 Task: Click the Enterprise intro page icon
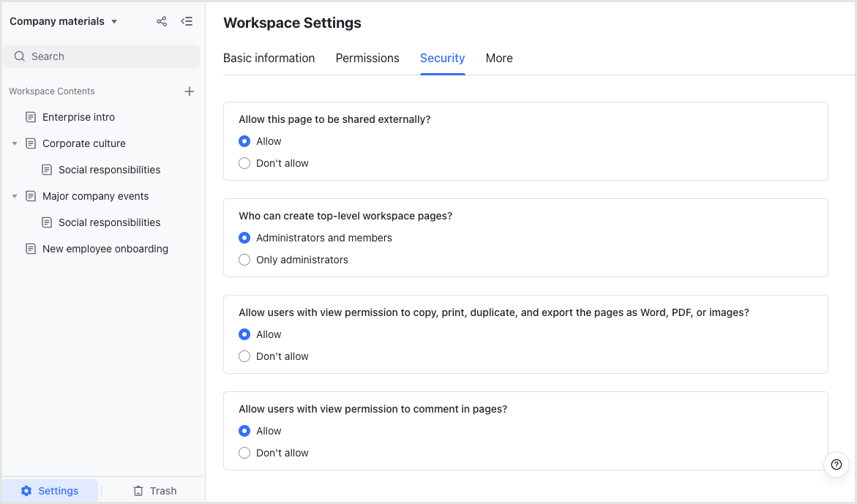(x=31, y=117)
